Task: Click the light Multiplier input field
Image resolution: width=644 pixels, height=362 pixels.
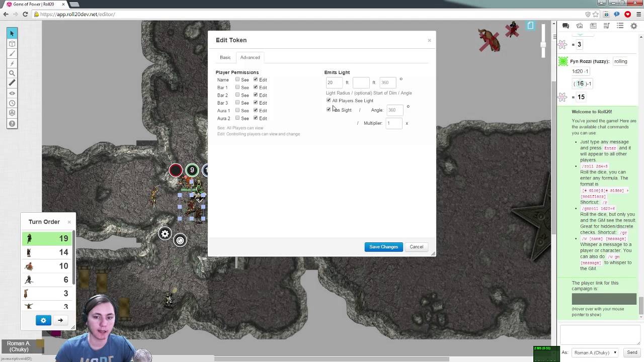Action: pos(394,123)
